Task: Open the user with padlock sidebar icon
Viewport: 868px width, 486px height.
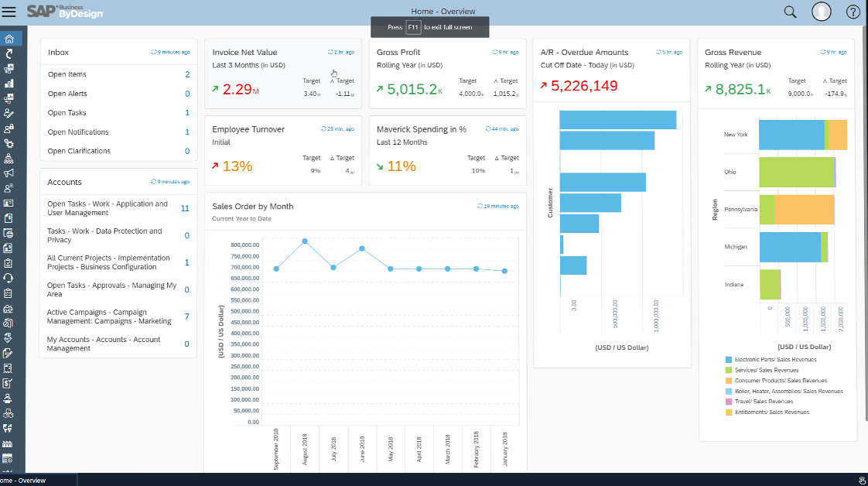Action: click(9, 128)
